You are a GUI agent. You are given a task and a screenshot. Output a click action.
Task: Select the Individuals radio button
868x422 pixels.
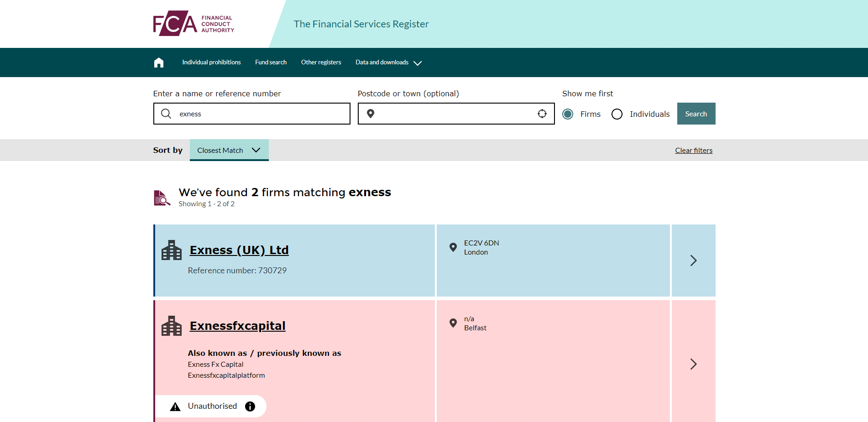[617, 114]
